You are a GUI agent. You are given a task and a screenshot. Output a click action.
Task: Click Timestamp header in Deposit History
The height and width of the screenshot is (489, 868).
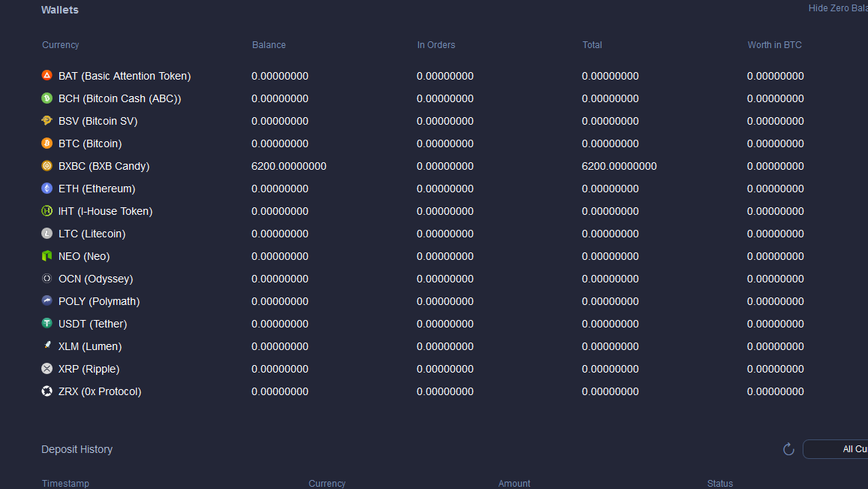65,484
